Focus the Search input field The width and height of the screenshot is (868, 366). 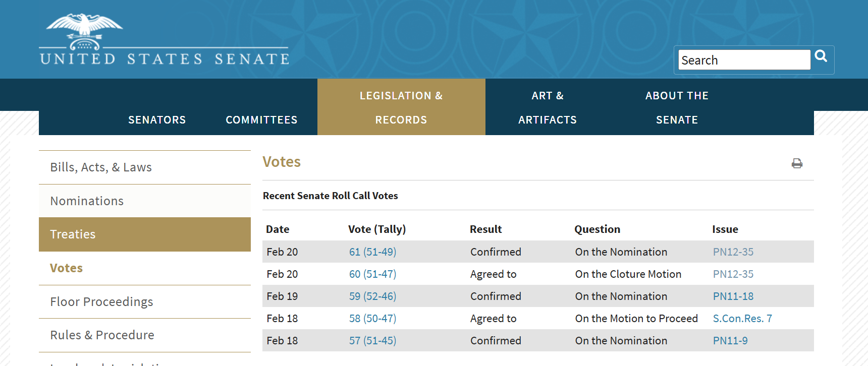pyautogui.click(x=744, y=60)
